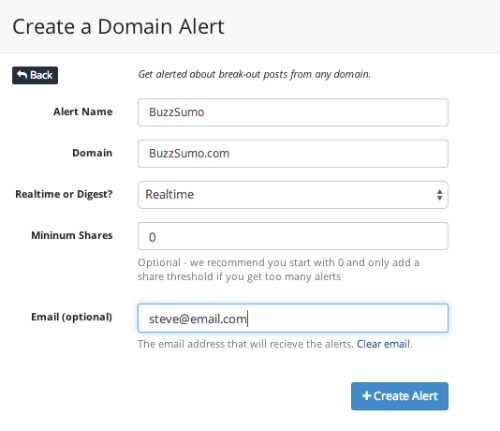Click the plus icon on Create Alert

pos(367,396)
